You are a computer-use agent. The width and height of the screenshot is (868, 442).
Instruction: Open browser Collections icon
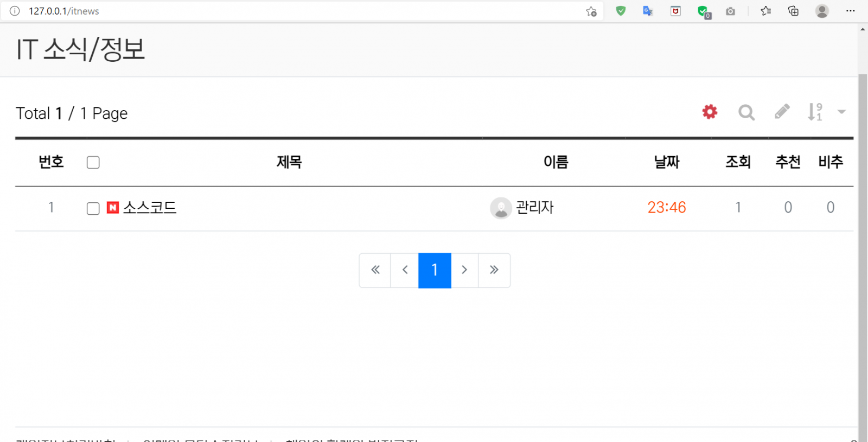793,11
